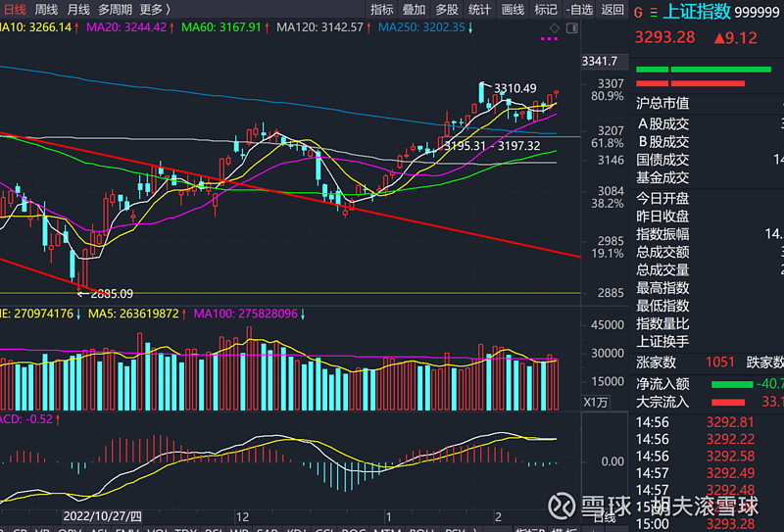Open the 多周期 multi-period view
Viewport: 784px width, 532px height.
click(116, 10)
